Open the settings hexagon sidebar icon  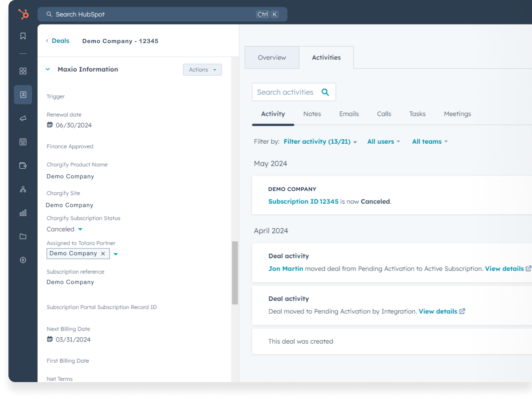click(23, 260)
